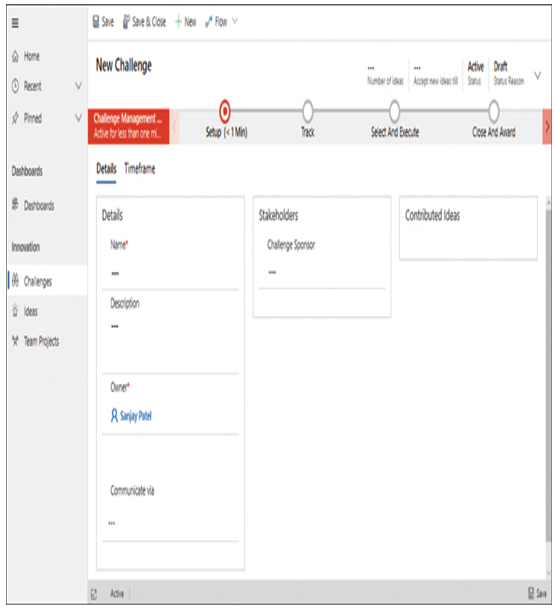Select the Track stage marker
Viewport: 556px width, 609px height.
(x=308, y=111)
